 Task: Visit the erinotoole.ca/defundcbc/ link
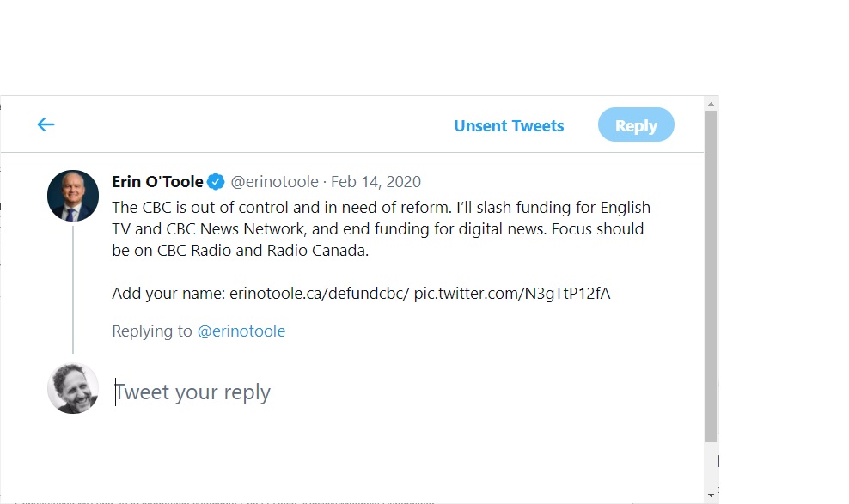point(319,294)
